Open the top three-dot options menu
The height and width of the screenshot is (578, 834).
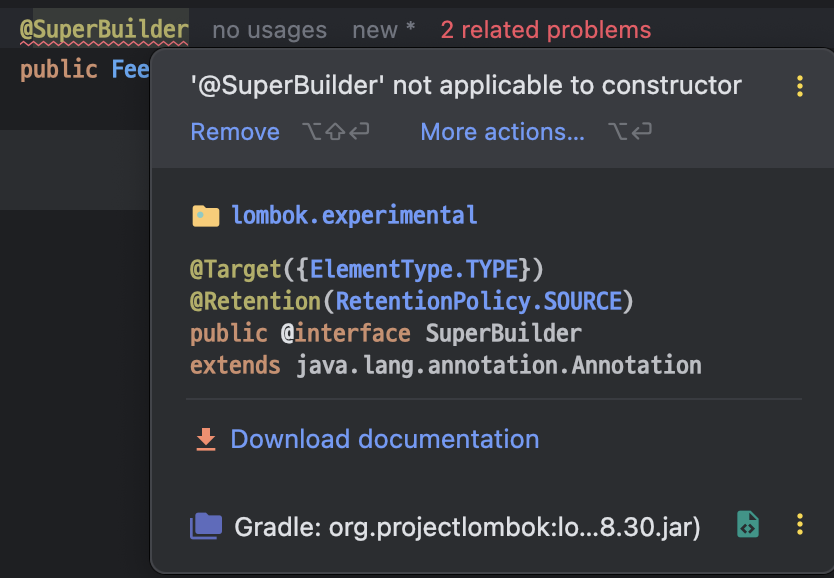click(799, 86)
